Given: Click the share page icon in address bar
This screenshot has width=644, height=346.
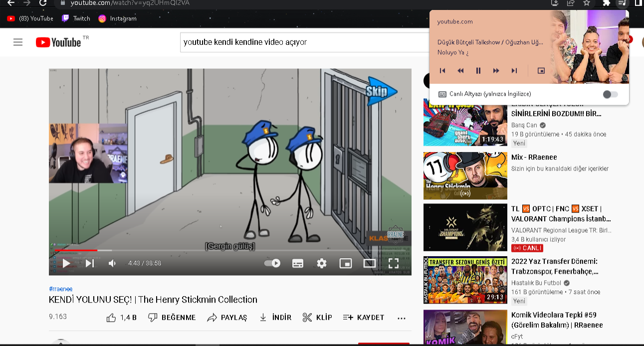Looking at the screenshot, I should coord(571,3).
